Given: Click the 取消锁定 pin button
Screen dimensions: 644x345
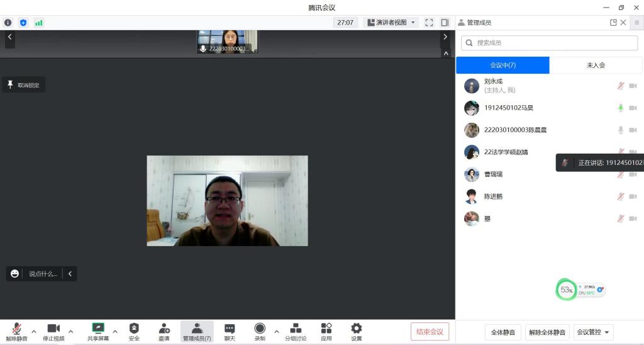Looking at the screenshot, I should point(24,85).
